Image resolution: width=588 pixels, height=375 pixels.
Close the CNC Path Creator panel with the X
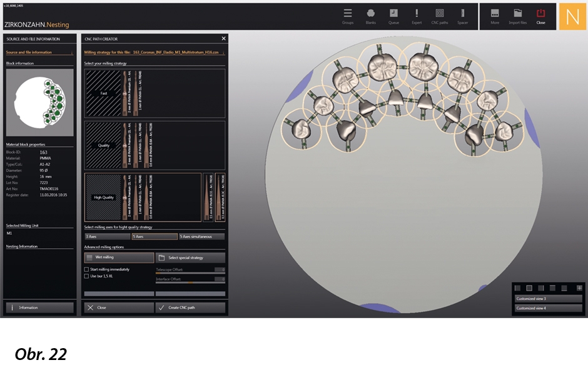pyautogui.click(x=223, y=39)
